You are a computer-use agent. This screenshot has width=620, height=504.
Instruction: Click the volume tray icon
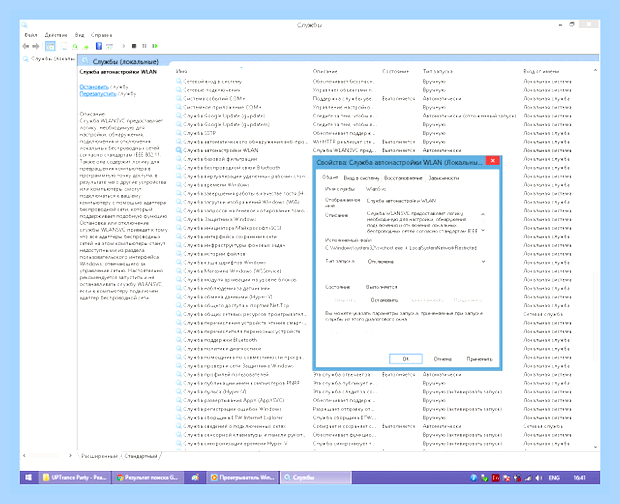(x=539, y=478)
